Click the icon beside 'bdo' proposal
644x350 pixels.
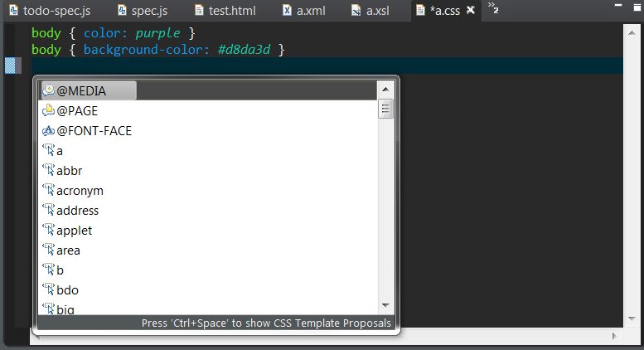click(x=48, y=289)
